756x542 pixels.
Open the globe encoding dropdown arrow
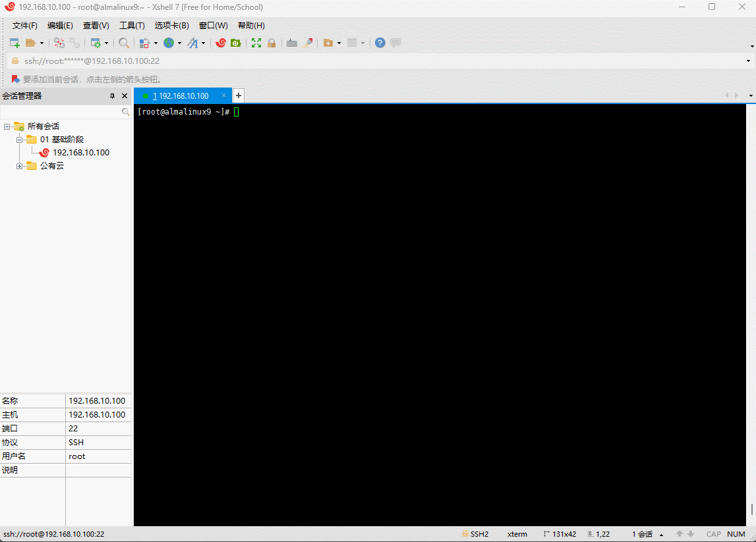179,43
